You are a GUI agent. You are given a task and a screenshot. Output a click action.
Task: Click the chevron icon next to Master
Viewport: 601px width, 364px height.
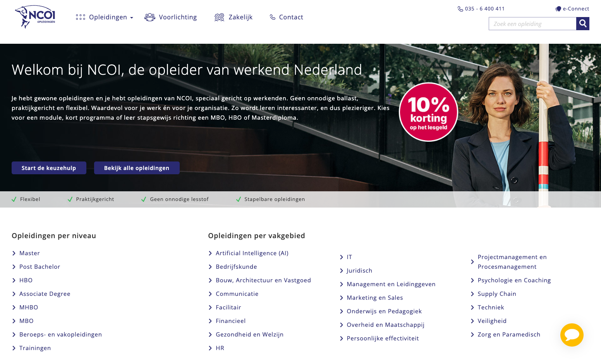click(14, 253)
